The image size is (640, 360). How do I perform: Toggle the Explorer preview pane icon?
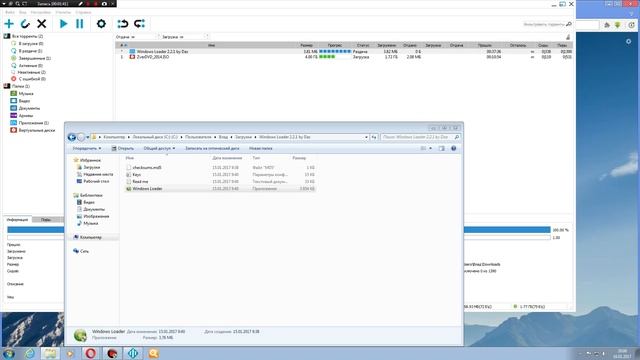pos(442,149)
